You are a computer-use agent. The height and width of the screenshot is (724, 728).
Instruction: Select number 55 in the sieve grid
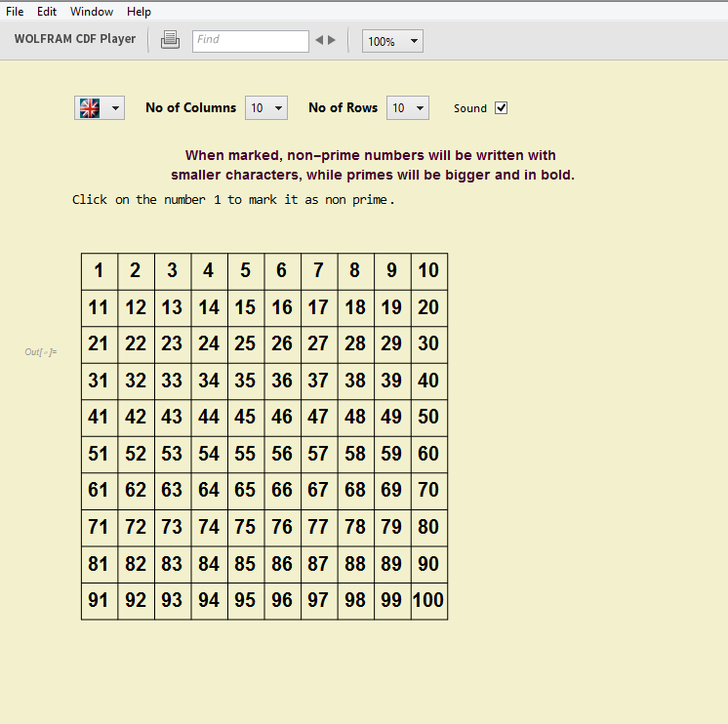point(245,455)
